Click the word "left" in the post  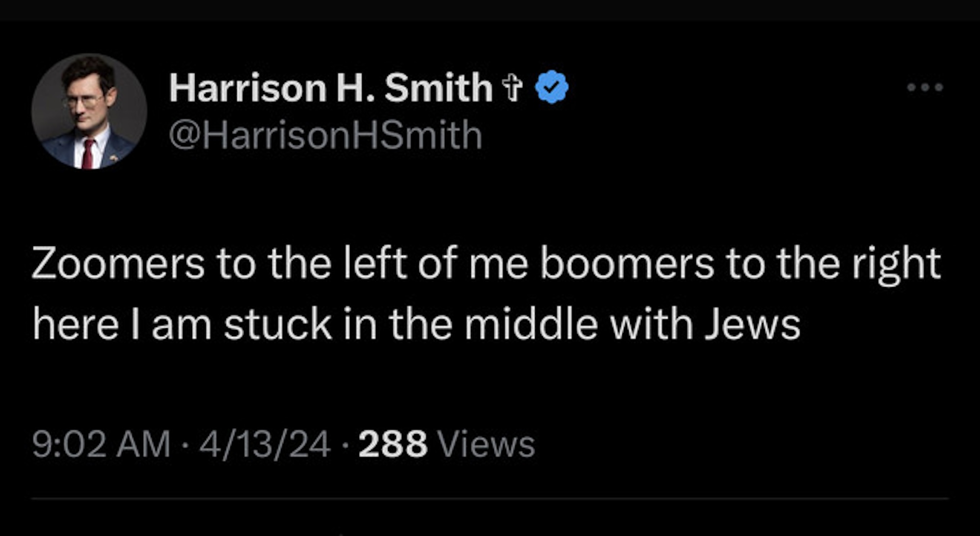click(375, 264)
